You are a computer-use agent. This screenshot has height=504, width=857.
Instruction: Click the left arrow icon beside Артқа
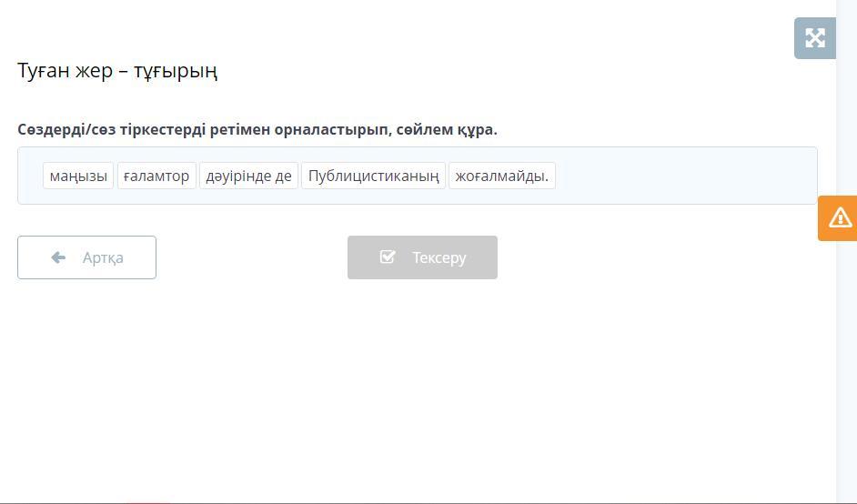click(x=59, y=257)
